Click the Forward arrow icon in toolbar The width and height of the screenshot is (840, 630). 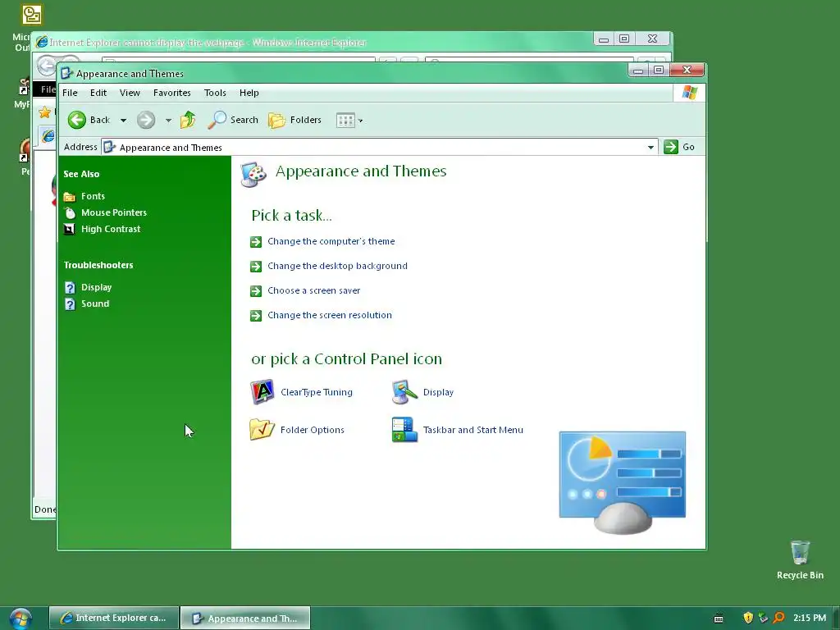point(146,120)
